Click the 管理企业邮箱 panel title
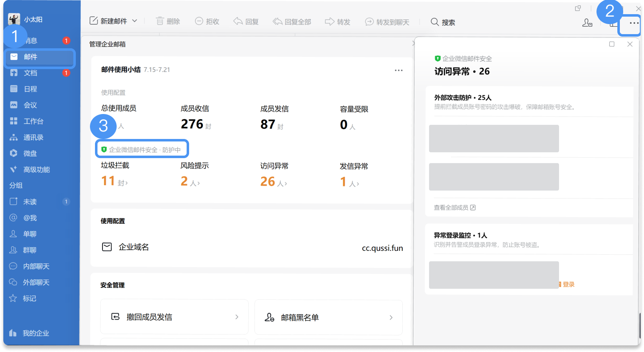 click(107, 44)
